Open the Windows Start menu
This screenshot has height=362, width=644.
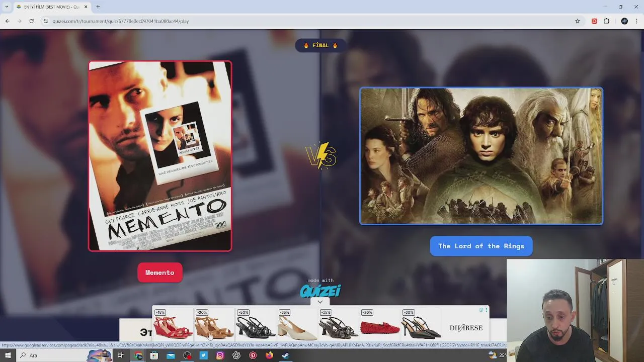(x=8, y=355)
